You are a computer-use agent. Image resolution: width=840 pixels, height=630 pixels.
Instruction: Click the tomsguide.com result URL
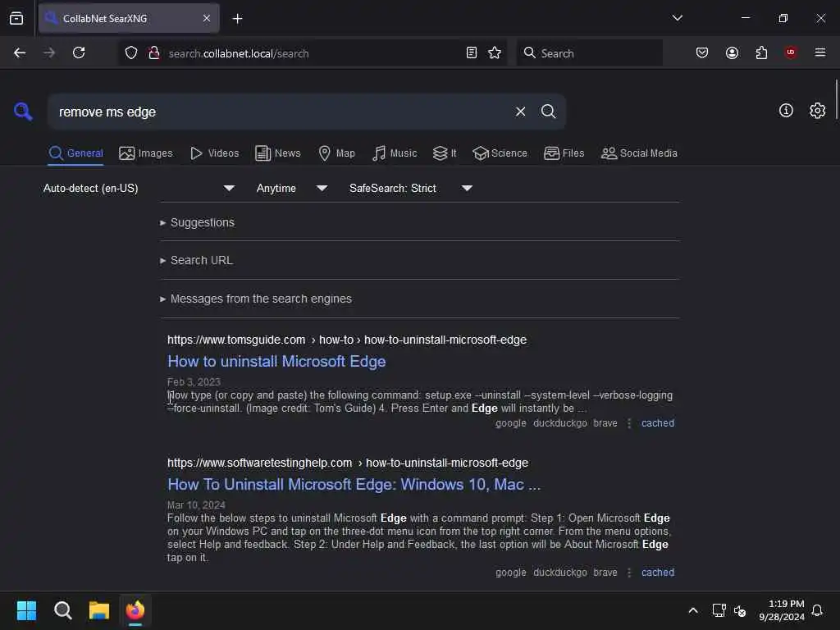(x=347, y=340)
